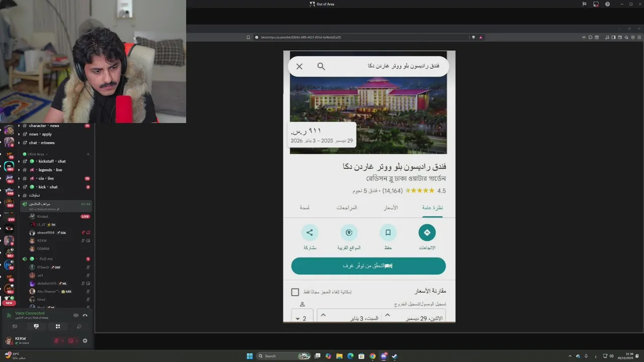
Task: Click the taskbar Search box
Action: (x=283, y=356)
